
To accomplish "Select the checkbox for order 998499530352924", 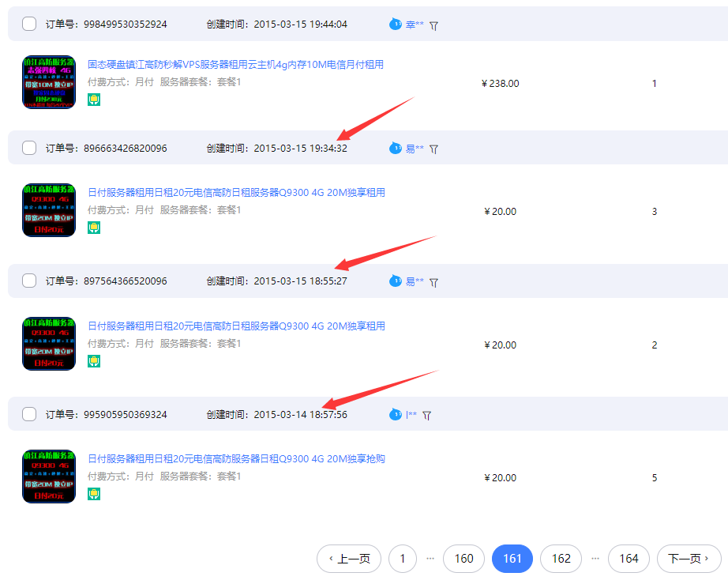I will pyautogui.click(x=29, y=24).
